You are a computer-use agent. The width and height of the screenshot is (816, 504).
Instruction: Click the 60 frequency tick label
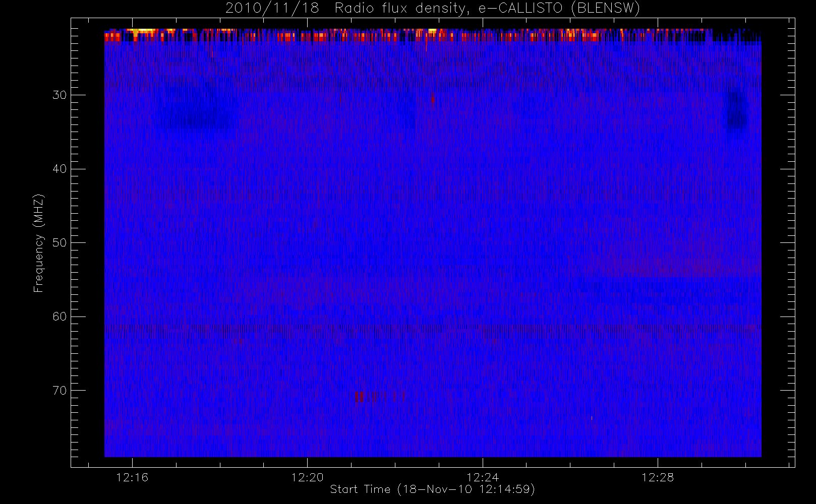(x=60, y=317)
